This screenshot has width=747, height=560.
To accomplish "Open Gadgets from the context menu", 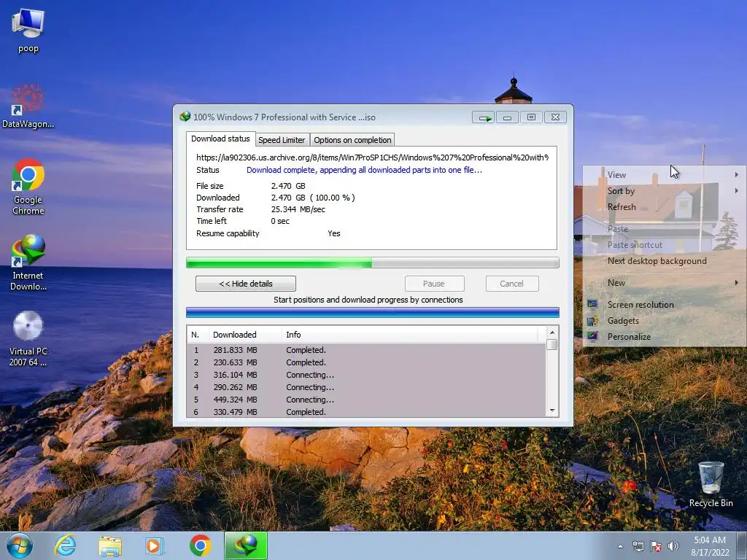I will tap(664, 321).
